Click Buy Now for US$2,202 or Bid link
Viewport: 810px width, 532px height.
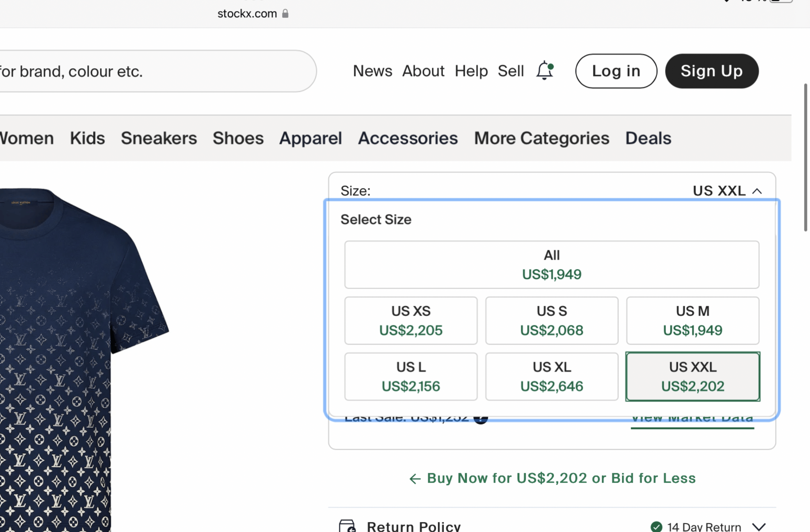[x=552, y=478]
